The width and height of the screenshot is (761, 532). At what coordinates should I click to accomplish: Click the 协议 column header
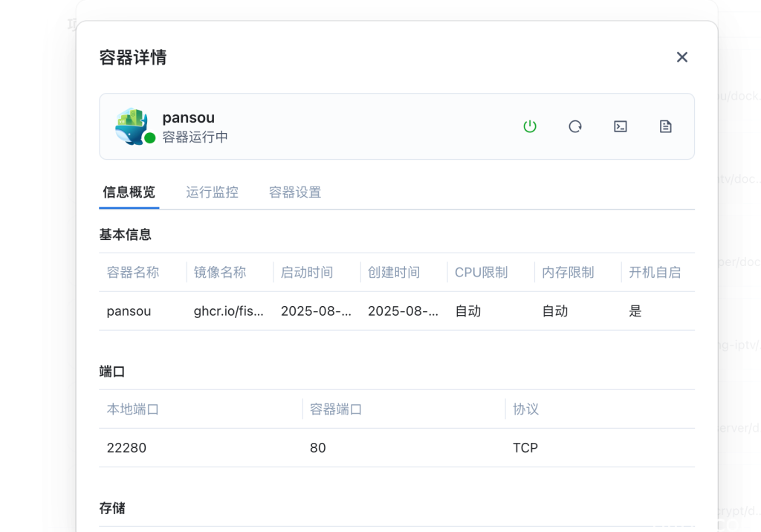[x=525, y=409]
